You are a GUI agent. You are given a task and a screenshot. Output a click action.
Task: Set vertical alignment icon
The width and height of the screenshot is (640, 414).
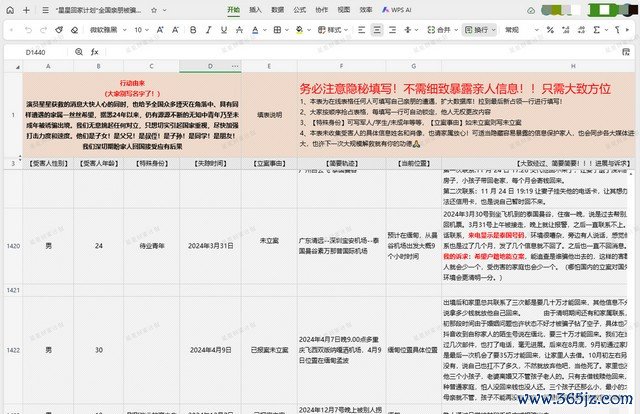pos(407,30)
